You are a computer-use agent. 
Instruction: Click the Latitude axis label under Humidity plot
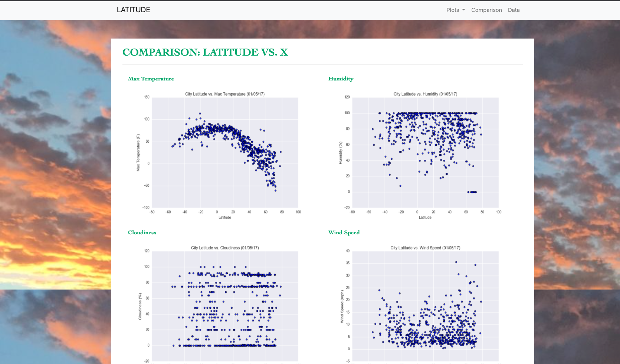pos(425,218)
